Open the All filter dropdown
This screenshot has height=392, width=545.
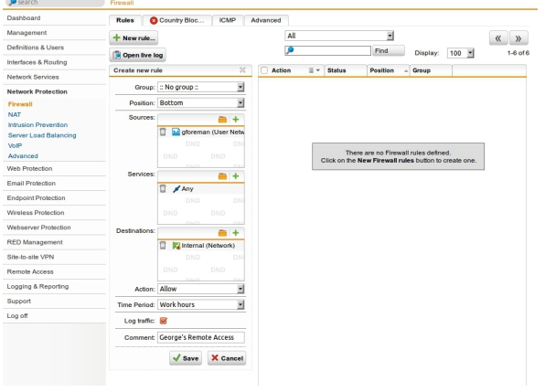pos(339,36)
